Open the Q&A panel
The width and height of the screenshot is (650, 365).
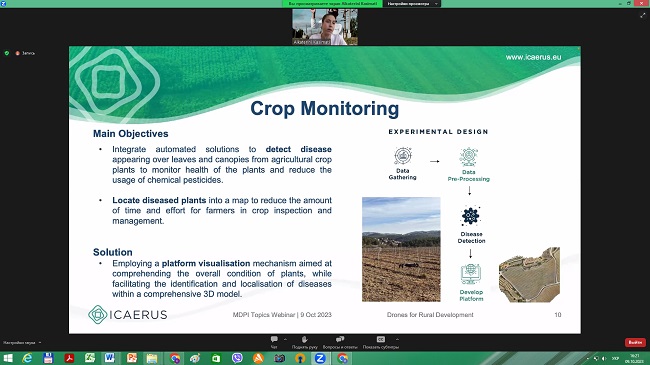tap(340, 339)
